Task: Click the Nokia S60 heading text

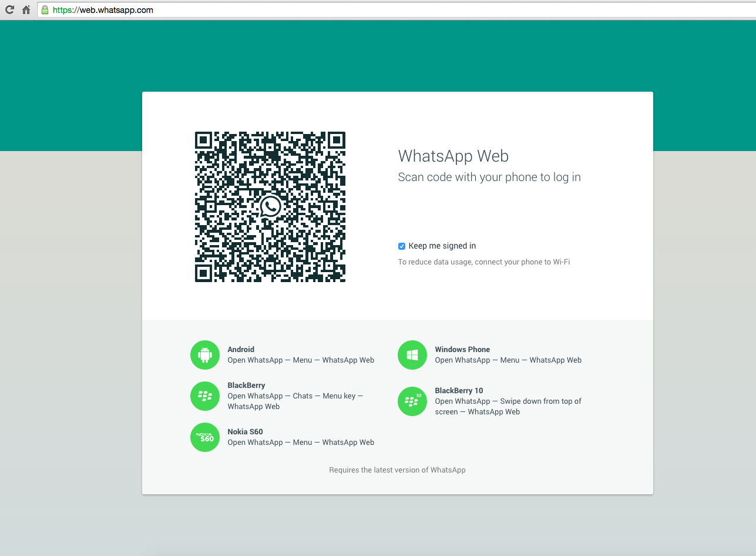Action: pyautogui.click(x=245, y=432)
